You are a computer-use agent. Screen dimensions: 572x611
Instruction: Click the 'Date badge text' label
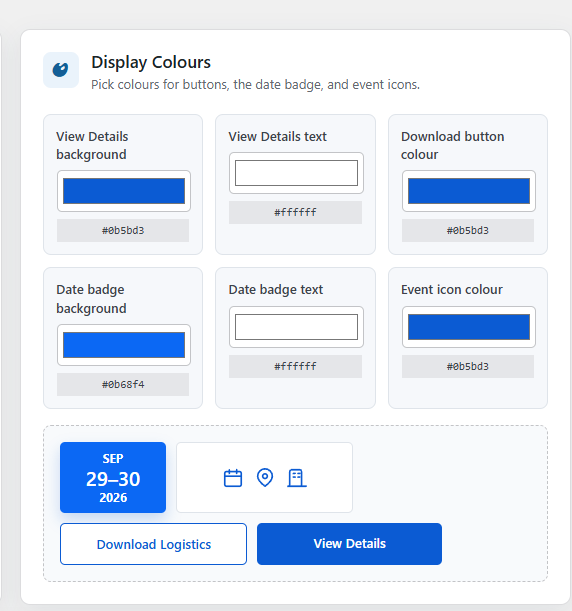point(275,290)
